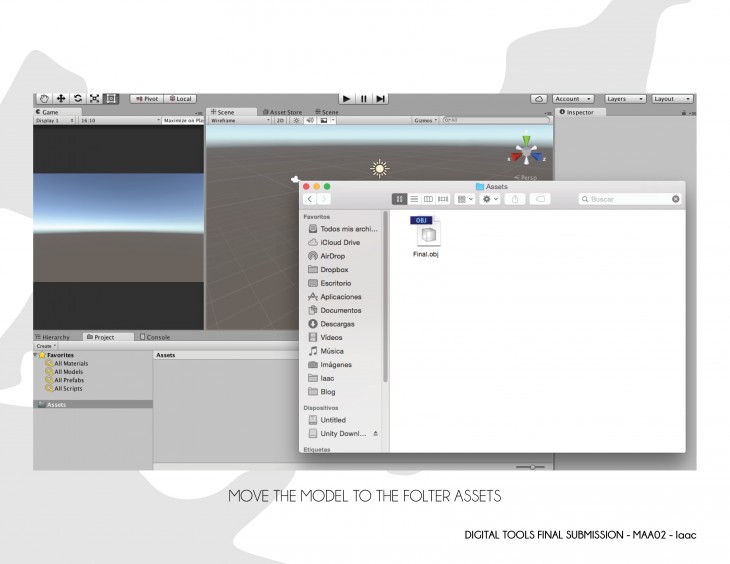The height and width of the screenshot is (564, 730).
Task: Eject the Unity Download disk
Action: 376,434
